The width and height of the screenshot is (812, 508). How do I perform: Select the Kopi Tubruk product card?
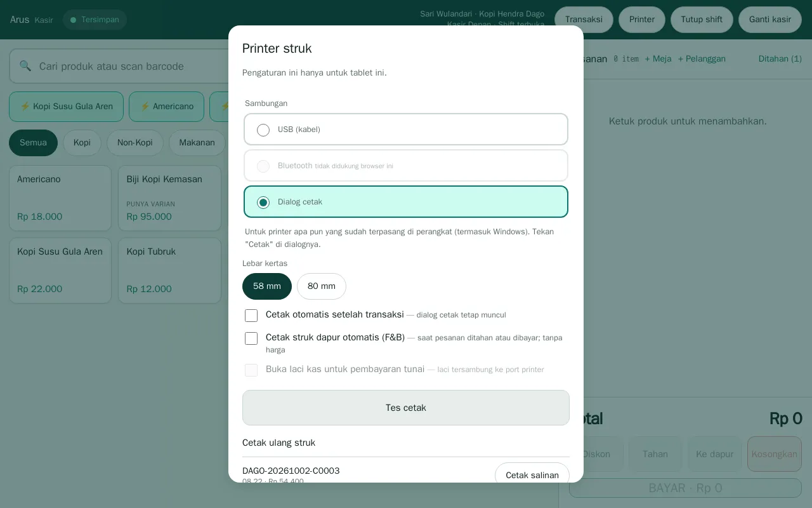(169, 271)
